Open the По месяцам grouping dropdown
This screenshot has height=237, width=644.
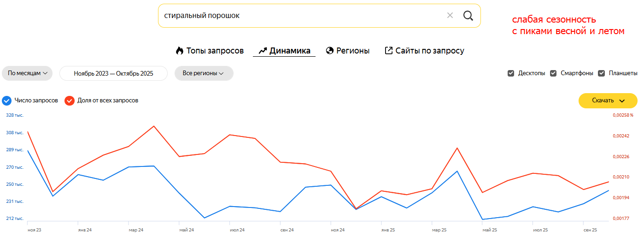[x=27, y=73]
